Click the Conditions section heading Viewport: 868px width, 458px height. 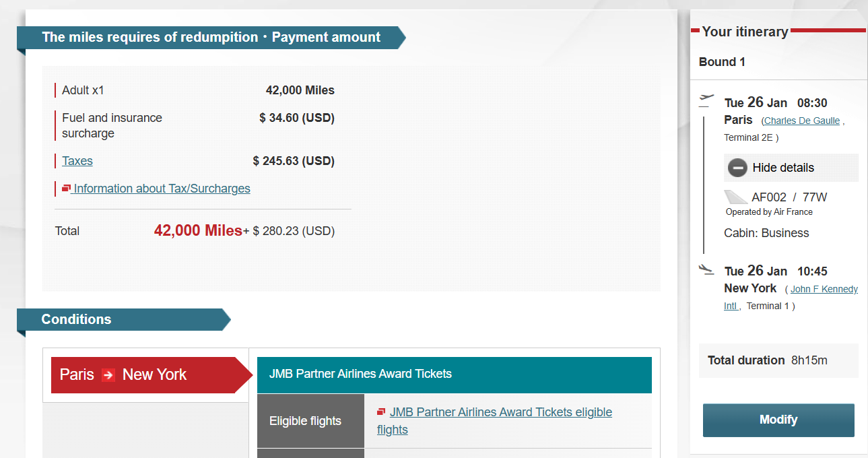(77, 319)
